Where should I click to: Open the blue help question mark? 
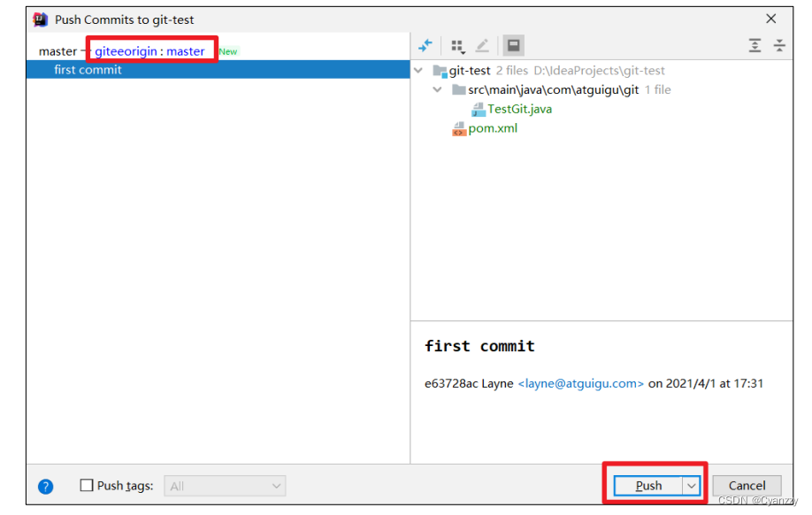[x=46, y=487]
